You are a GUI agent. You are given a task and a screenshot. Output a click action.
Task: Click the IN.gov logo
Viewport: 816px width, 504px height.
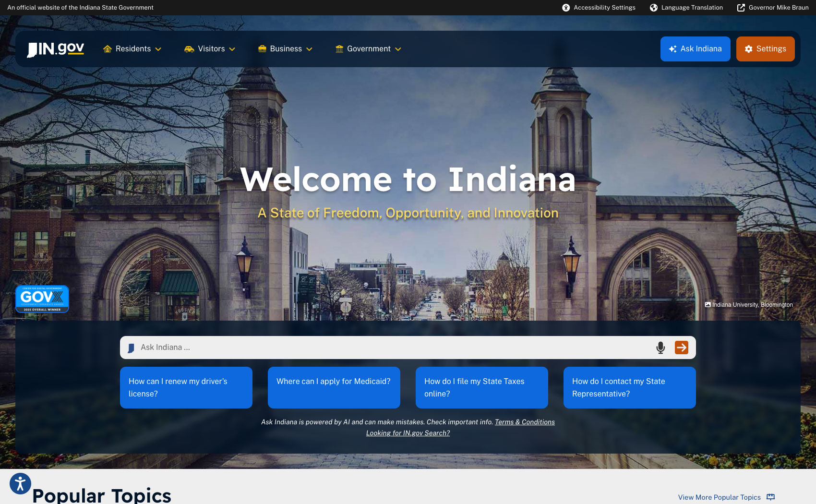[x=56, y=49]
